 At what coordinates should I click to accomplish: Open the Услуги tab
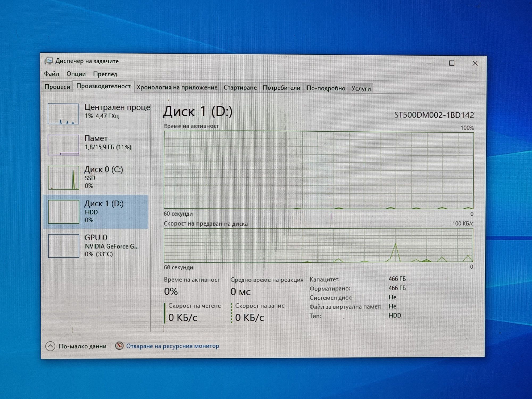click(361, 88)
